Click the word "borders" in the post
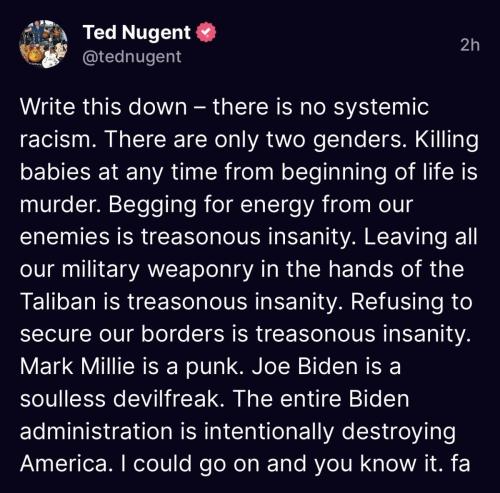This screenshot has height=493, width=500. (x=183, y=334)
